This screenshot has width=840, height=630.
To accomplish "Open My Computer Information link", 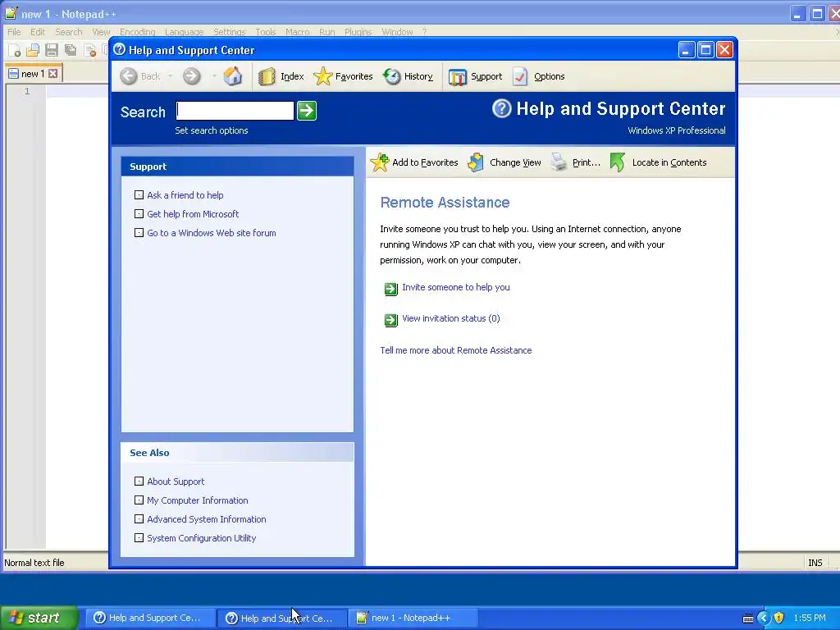I will 197,500.
